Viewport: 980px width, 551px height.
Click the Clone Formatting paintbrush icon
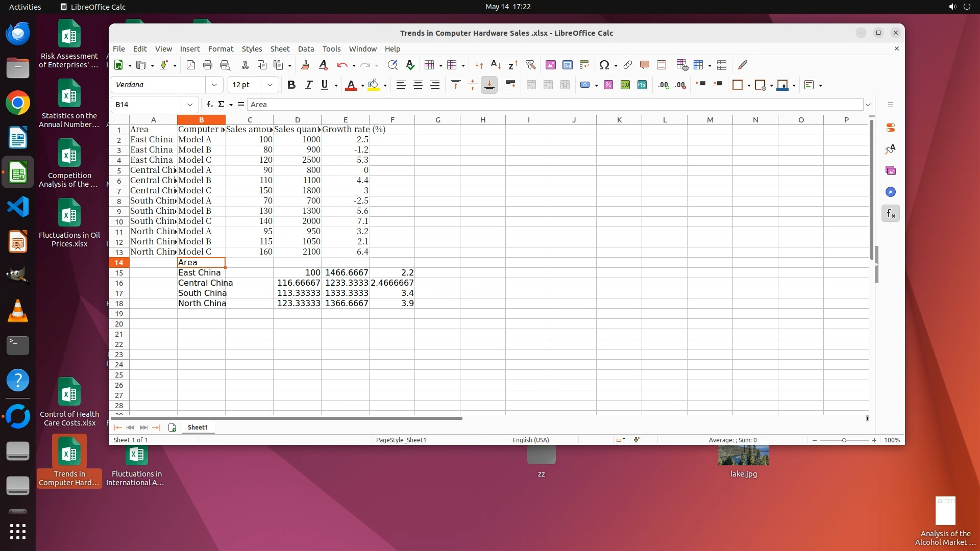pos(305,65)
